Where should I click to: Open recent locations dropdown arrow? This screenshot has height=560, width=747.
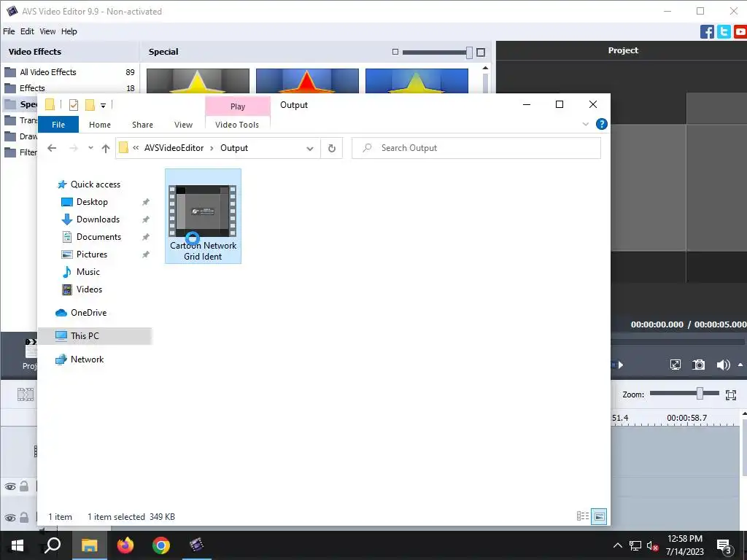click(x=90, y=148)
